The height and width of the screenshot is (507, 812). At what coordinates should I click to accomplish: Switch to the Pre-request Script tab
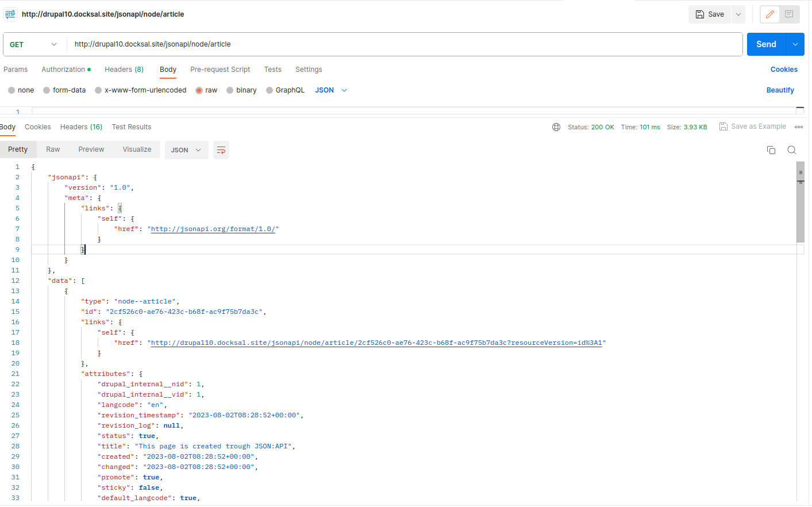click(220, 70)
